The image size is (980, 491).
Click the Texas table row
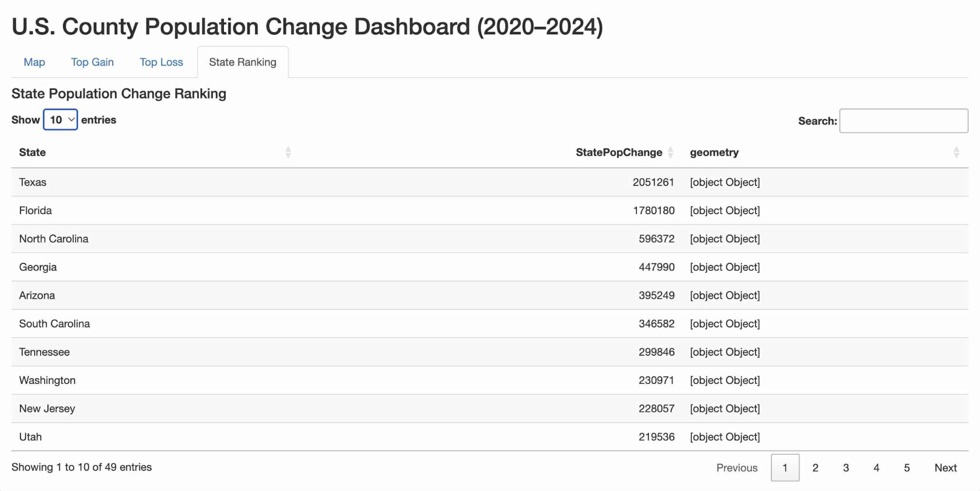coord(490,182)
